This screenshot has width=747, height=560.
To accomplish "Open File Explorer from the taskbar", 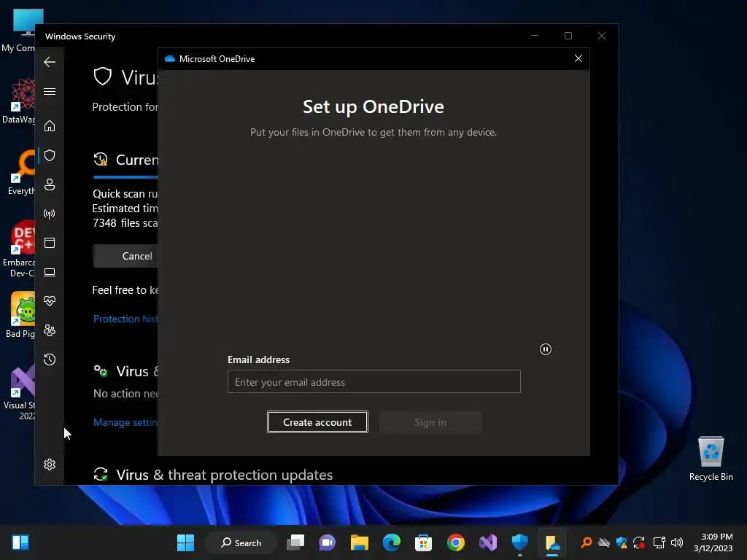I will (x=360, y=542).
